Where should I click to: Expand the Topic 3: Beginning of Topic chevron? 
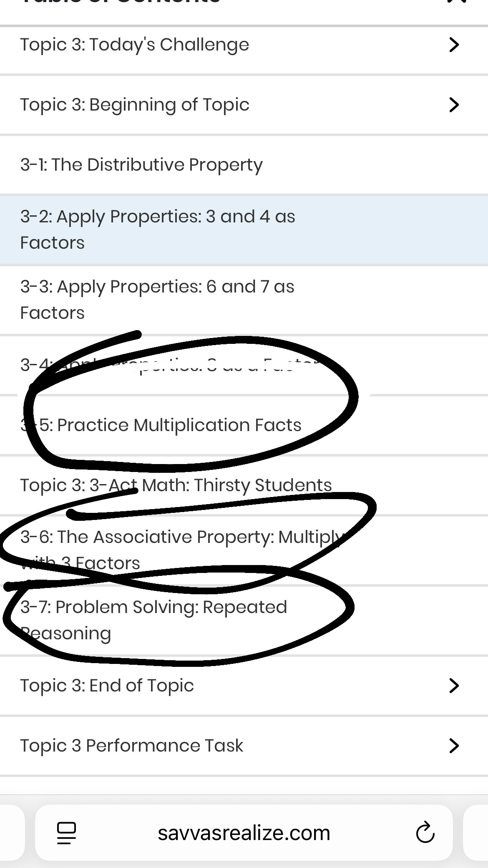tap(454, 105)
